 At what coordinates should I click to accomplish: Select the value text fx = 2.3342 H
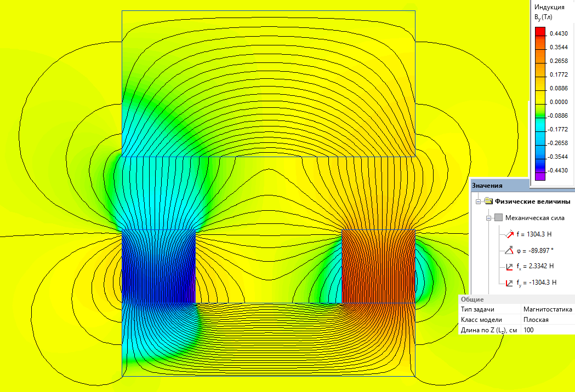tap(535, 266)
